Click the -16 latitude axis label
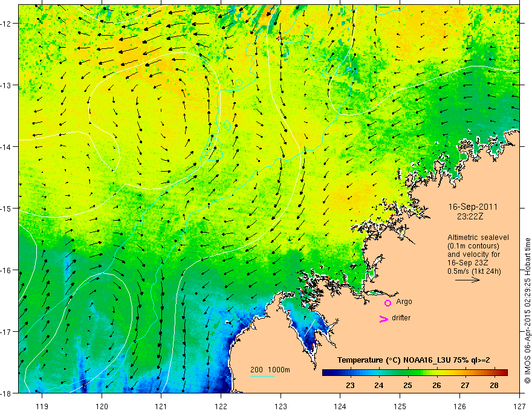532x411 pixels. click(6, 270)
